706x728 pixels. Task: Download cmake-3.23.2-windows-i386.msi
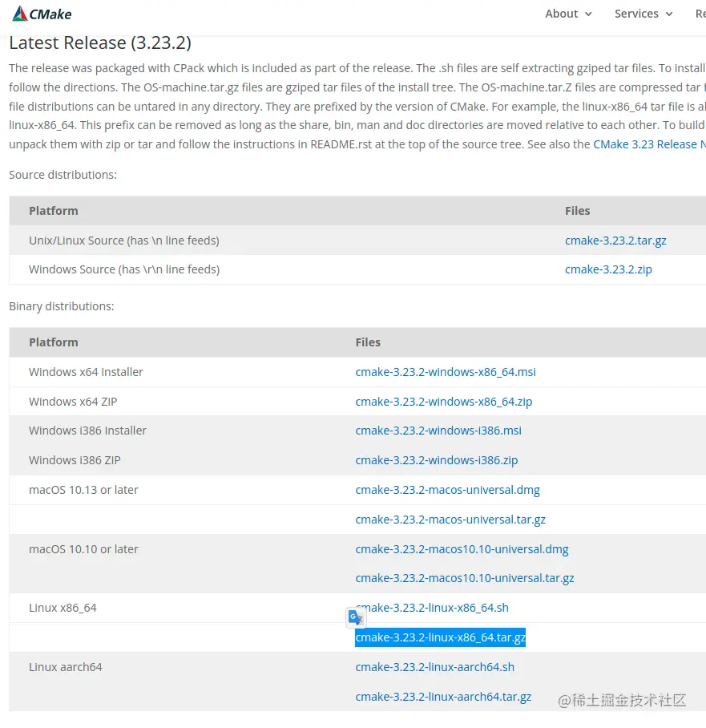tap(438, 431)
